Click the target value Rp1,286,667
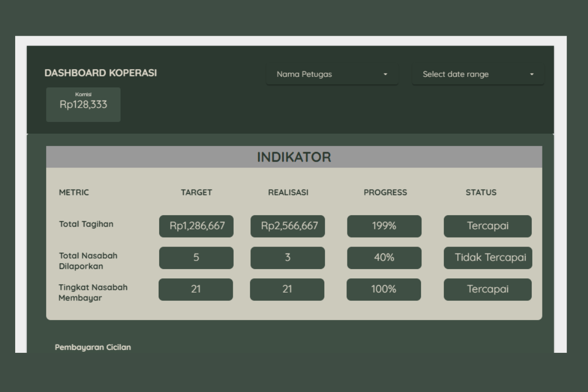 click(x=196, y=226)
